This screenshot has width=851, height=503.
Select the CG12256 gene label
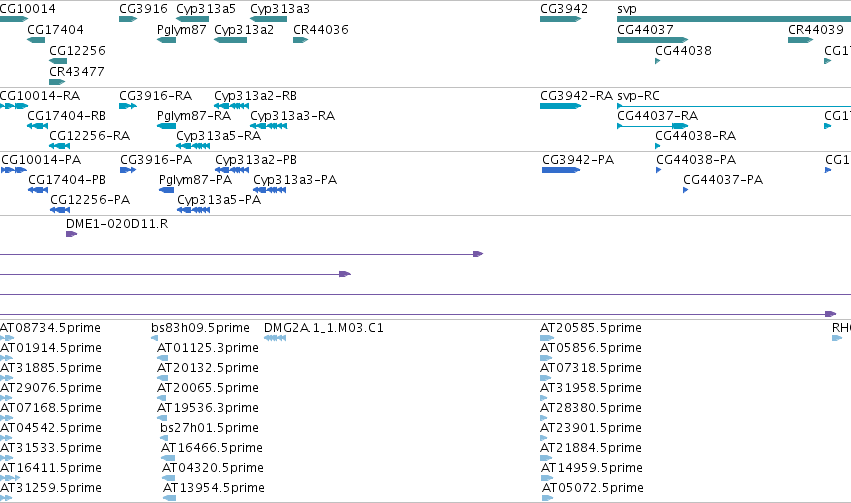[x=77, y=51]
